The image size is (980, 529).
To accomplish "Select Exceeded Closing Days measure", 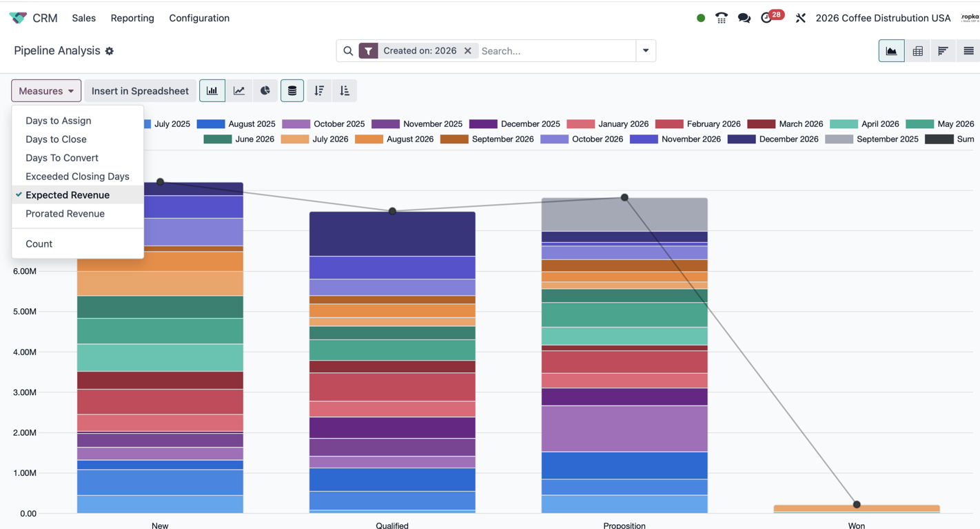I will tap(78, 176).
